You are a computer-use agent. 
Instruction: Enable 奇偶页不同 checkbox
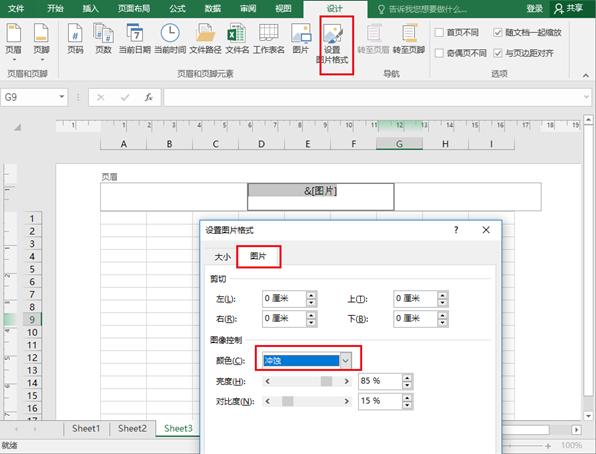click(x=439, y=53)
